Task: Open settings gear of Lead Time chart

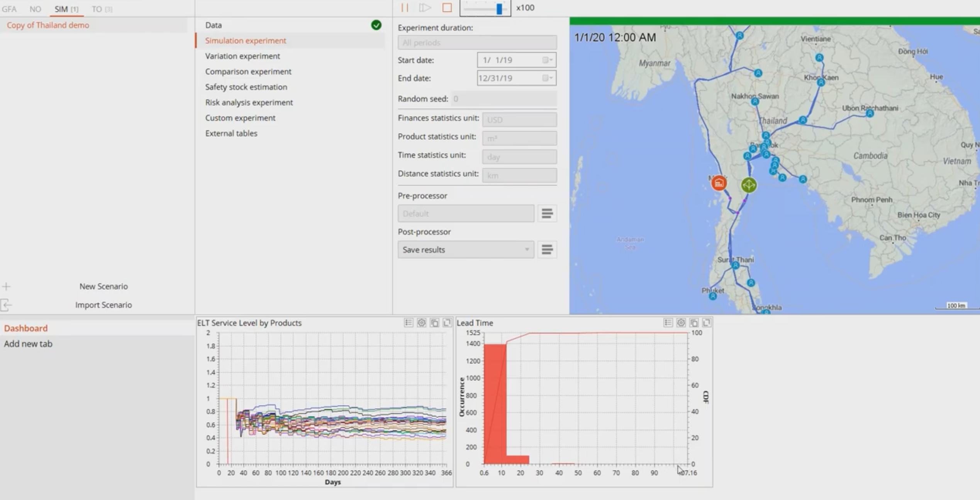Action: click(681, 323)
